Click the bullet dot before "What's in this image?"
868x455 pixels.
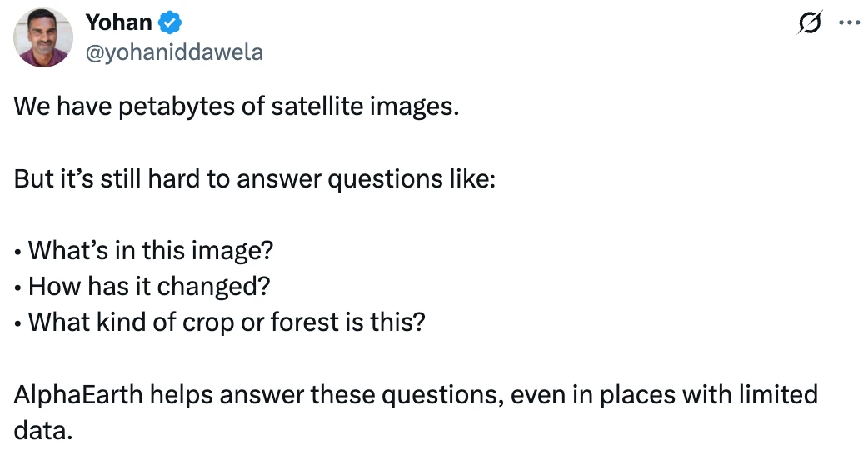coord(18,251)
